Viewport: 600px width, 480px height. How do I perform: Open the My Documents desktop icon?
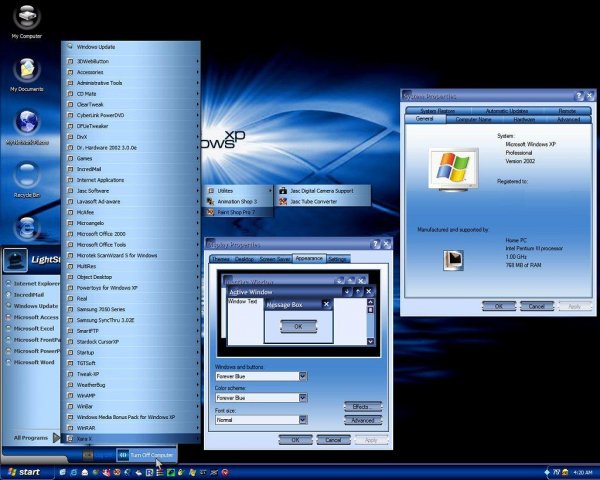26,71
